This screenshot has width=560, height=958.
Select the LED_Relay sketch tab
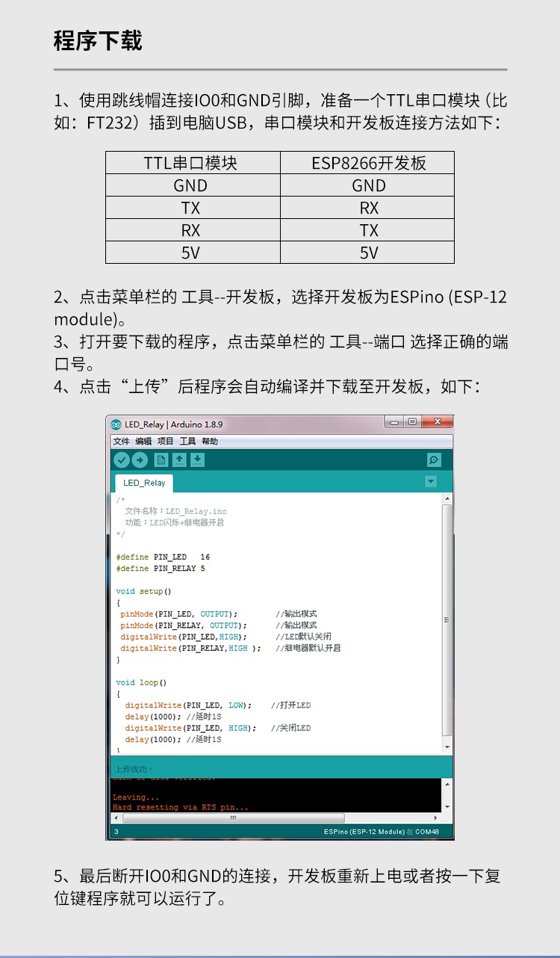(x=144, y=483)
